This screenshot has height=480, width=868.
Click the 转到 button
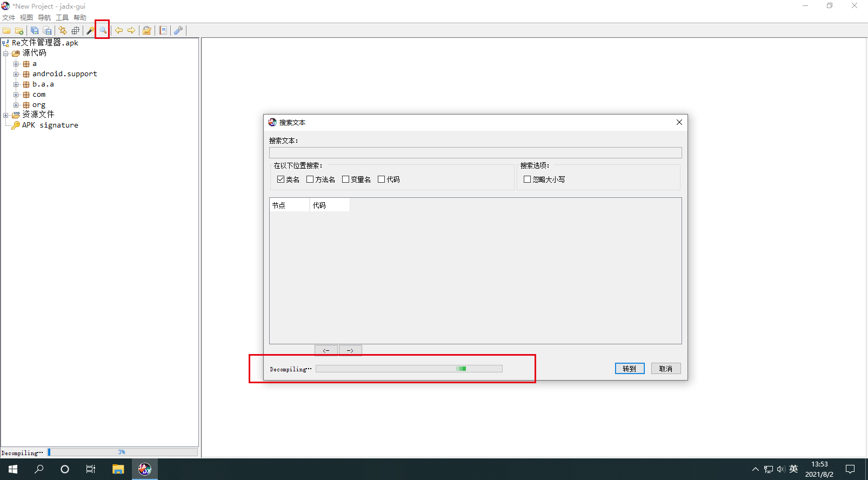tap(630, 369)
